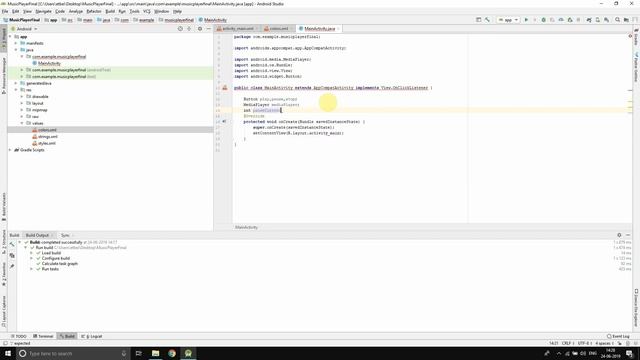Viewport: 640px width, 360px height.
Task: Select MainActivity in the project tree
Action: coord(49,63)
